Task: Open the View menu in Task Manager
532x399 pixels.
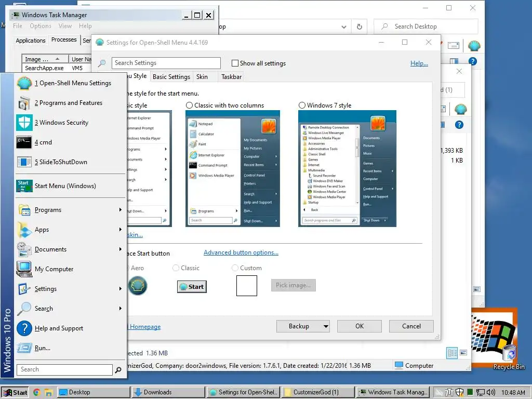Action: [x=65, y=26]
